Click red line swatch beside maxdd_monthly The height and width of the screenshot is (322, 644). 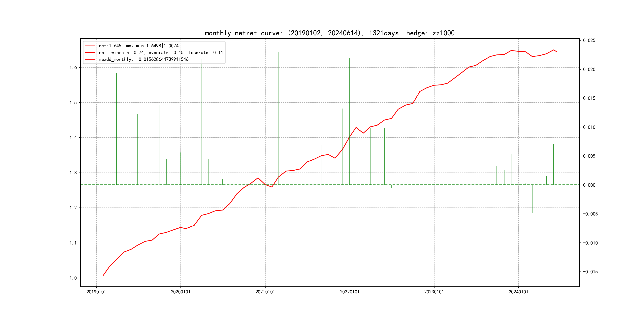click(90, 59)
